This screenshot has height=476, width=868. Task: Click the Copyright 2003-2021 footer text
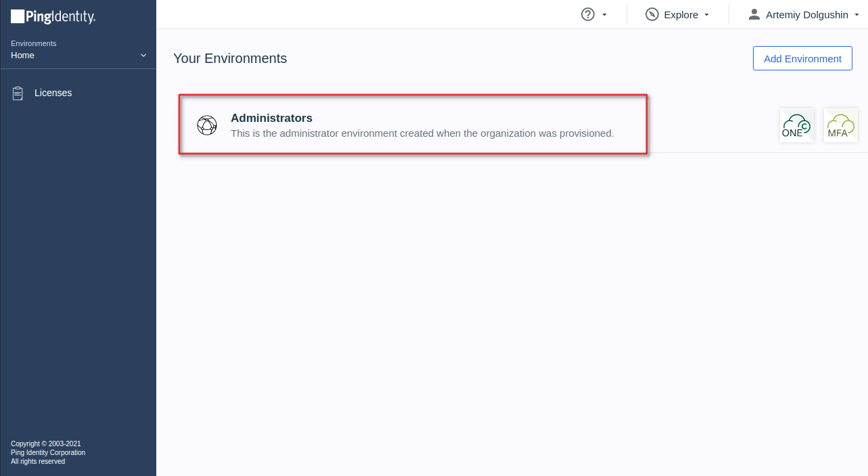pyautogui.click(x=46, y=444)
